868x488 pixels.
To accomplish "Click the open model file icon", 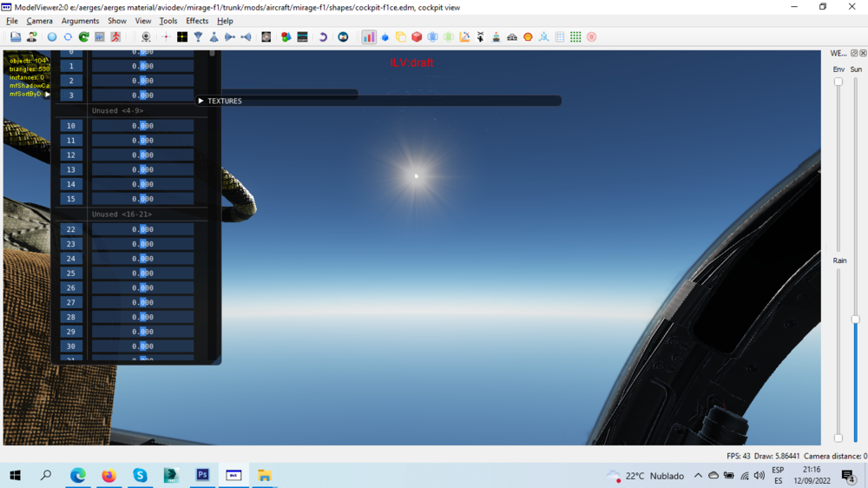I will coord(16,37).
